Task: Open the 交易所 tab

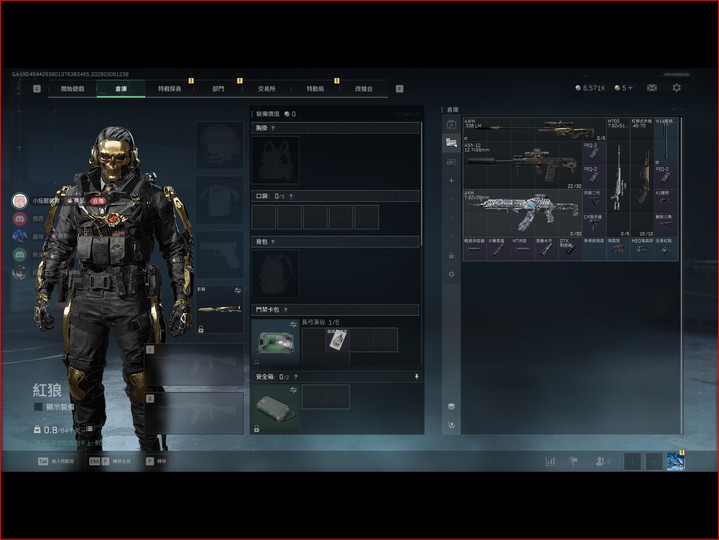Action: coord(265,89)
